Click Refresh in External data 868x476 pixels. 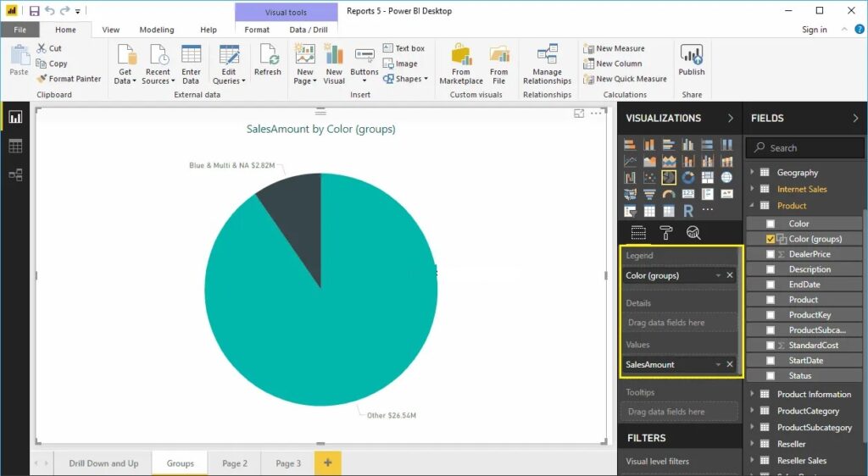click(x=267, y=60)
